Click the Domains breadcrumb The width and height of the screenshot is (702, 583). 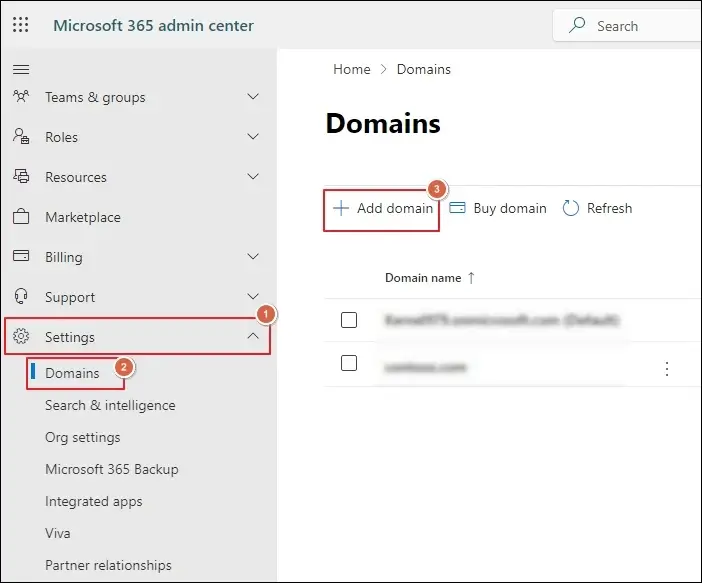tap(424, 69)
